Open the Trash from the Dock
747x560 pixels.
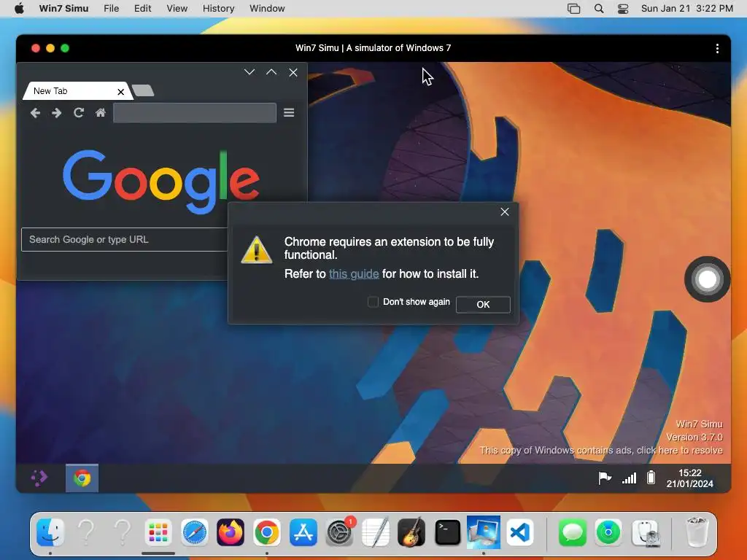coord(697,532)
